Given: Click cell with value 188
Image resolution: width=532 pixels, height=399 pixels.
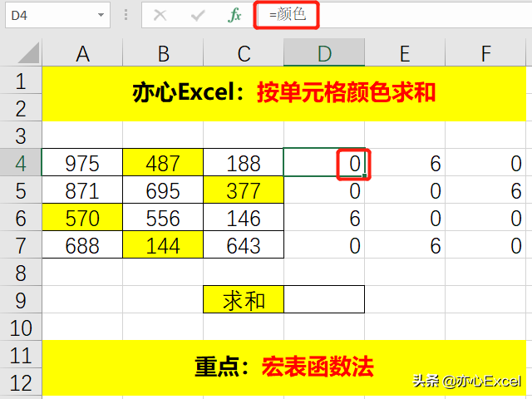Looking at the screenshot, I should [x=244, y=162].
